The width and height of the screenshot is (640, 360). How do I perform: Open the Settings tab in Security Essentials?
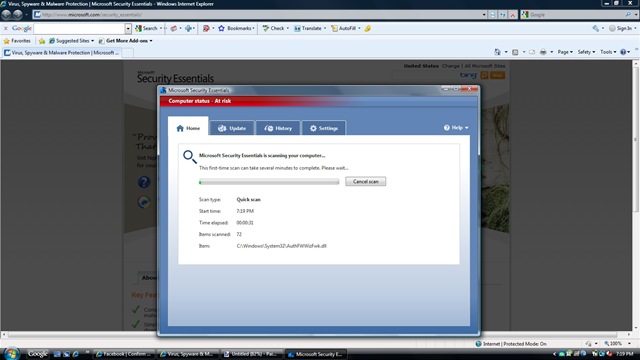[324, 128]
